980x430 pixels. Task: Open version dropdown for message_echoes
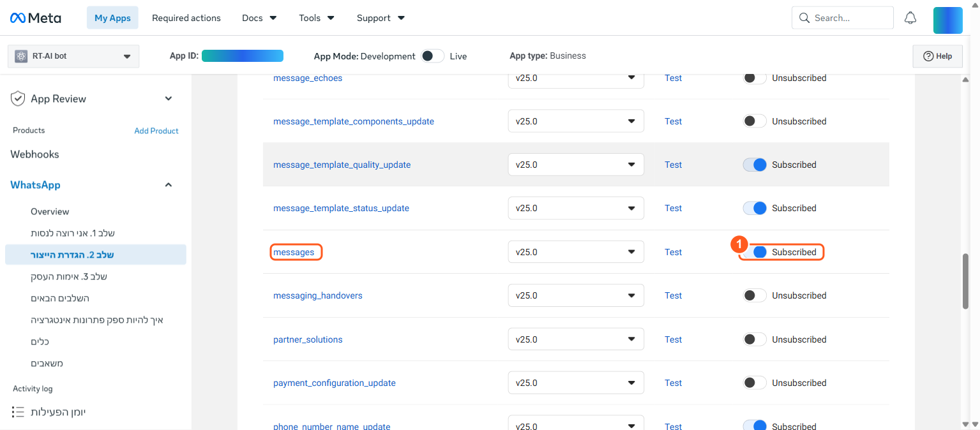pyautogui.click(x=576, y=78)
